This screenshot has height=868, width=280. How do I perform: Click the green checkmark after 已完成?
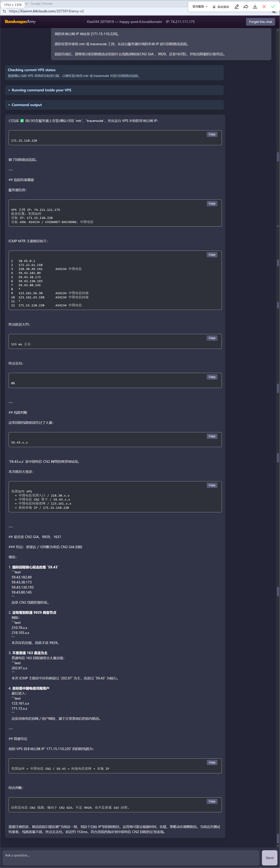pyautogui.click(x=22, y=121)
